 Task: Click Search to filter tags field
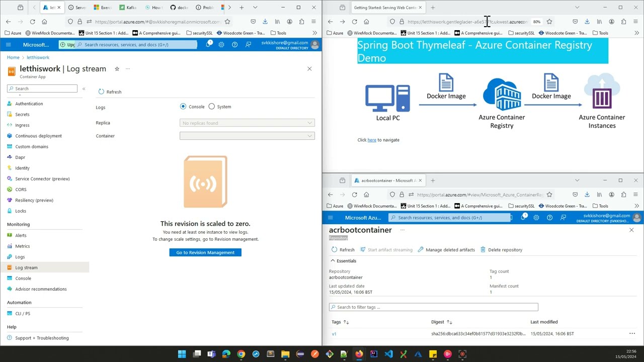point(434,307)
